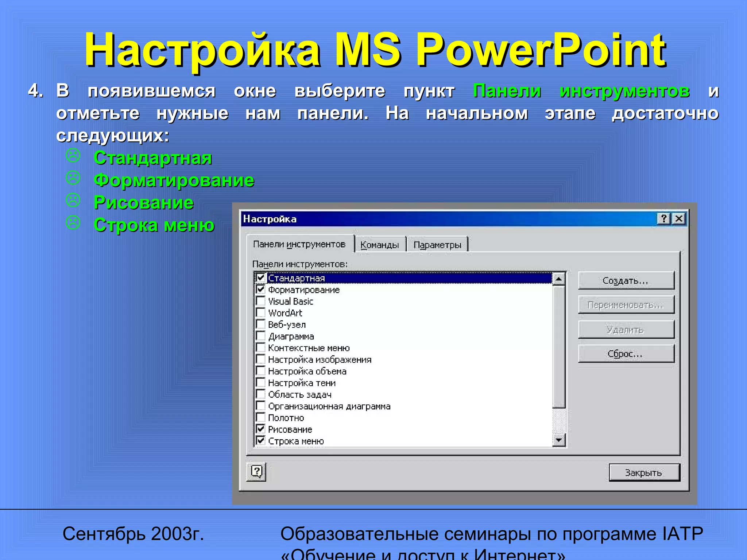Uncheck the Строка меню checkbox

(260, 441)
